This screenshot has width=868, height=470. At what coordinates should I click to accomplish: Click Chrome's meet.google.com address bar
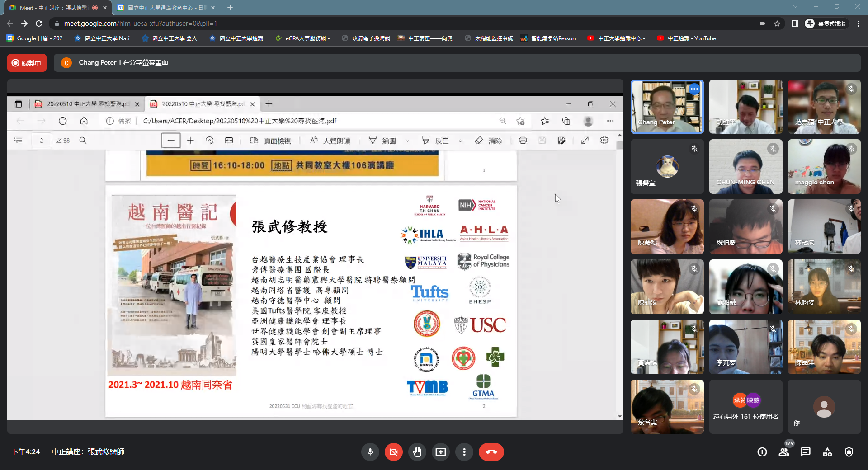point(407,23)
